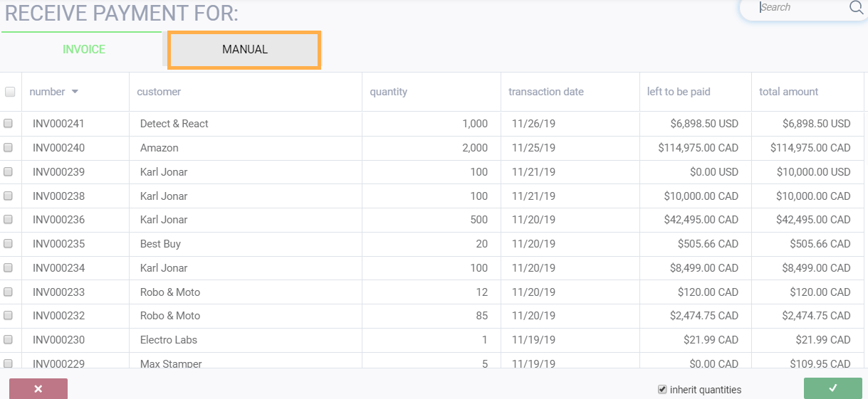Click the total amount column header
Screen dimensions: 868x399
click(788, 92)
